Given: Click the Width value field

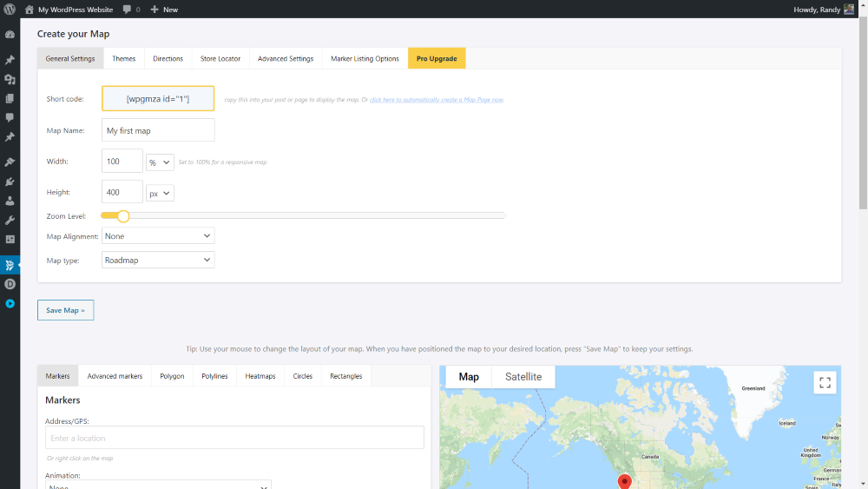Looking at the screenshot, I should coord(122,162).
